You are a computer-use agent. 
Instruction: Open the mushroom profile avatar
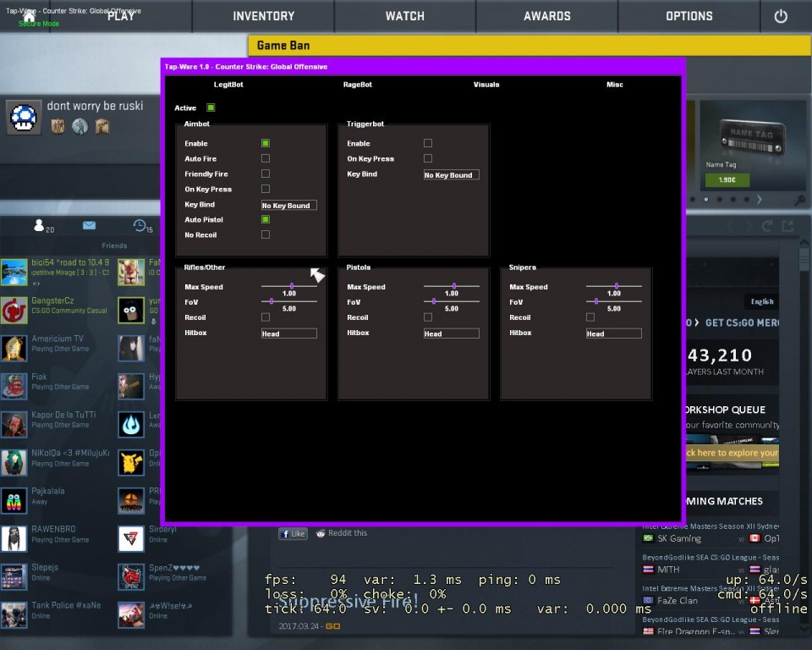[24, 118]
